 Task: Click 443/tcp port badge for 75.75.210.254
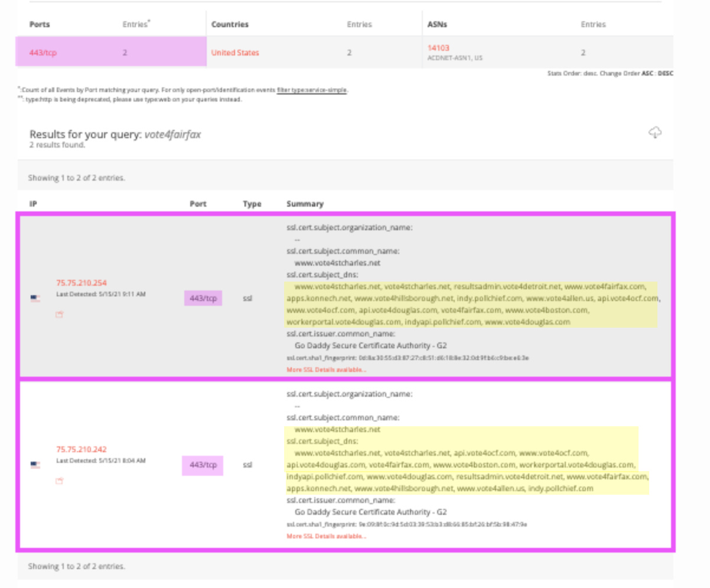click(203, 299)
